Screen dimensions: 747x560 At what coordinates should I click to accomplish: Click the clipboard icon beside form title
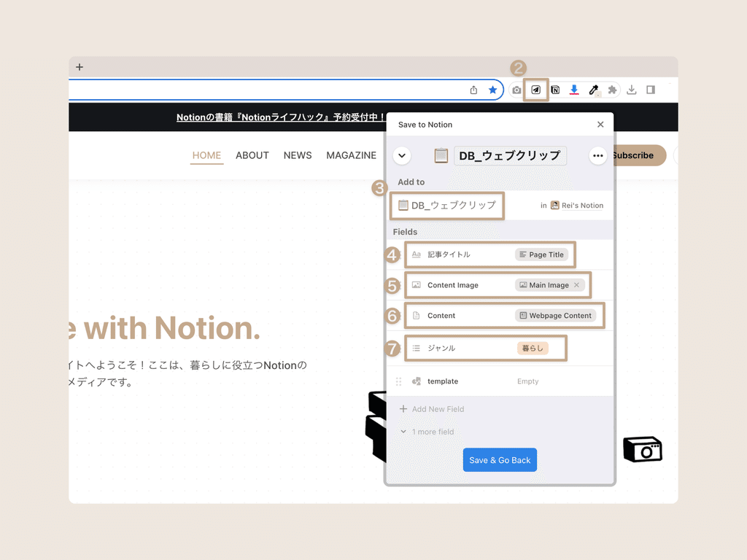[x=441, y=156]
